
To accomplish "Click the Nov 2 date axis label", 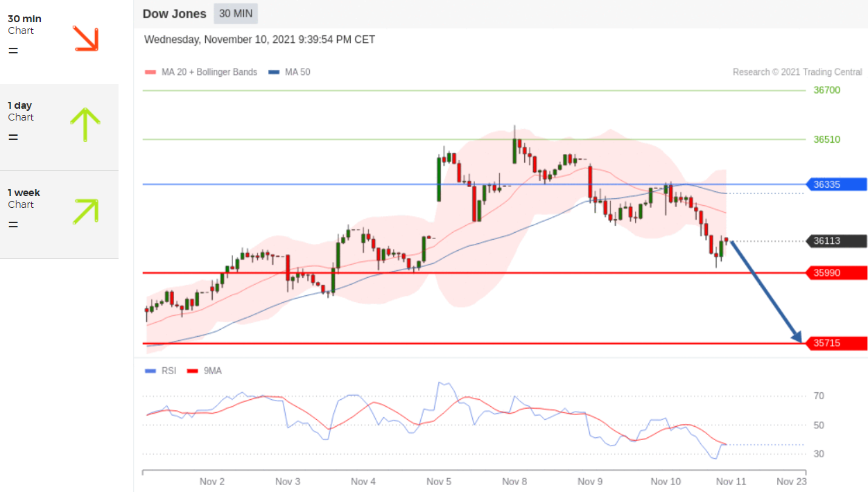I will pyautogui.click(x=212, y=482).
